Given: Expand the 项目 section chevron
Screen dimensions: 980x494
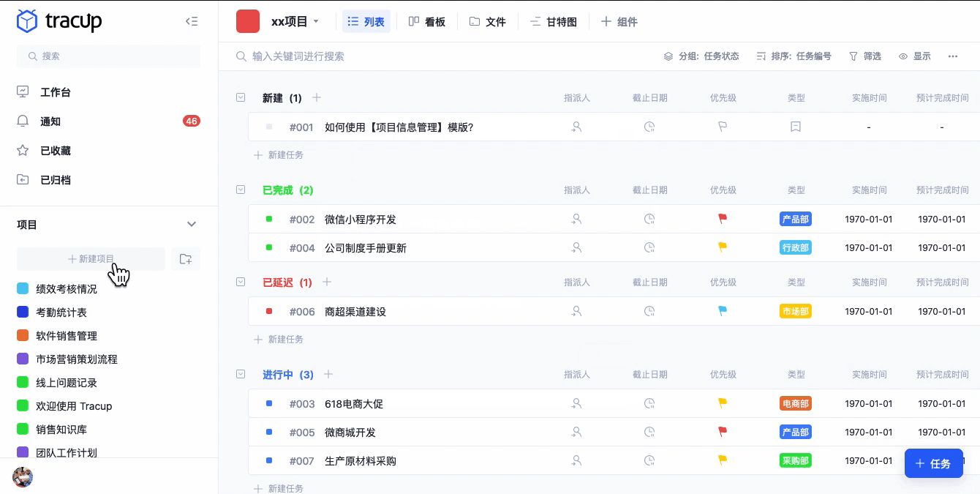Looking at the screenshot, I should (x=192, y=224).
